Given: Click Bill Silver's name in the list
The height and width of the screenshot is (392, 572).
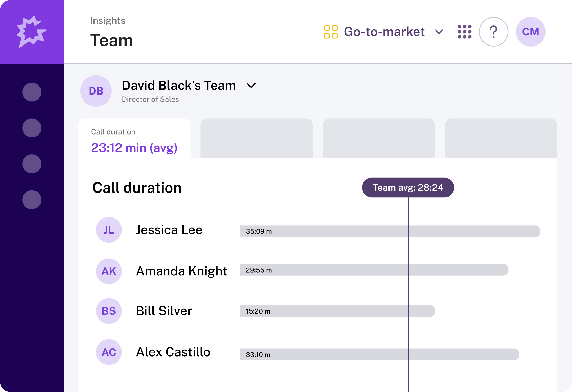Looking at the screenshot, I should [164, 311].
